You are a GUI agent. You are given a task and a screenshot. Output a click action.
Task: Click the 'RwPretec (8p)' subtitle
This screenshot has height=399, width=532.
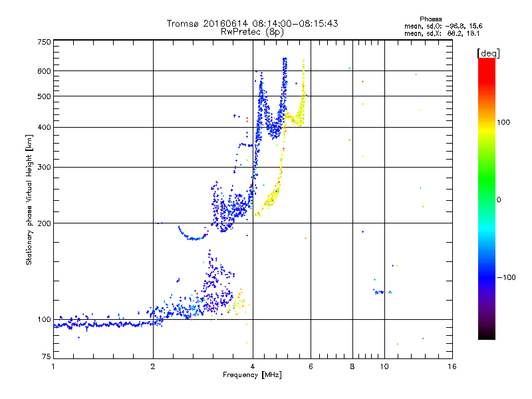click(252, 32)
